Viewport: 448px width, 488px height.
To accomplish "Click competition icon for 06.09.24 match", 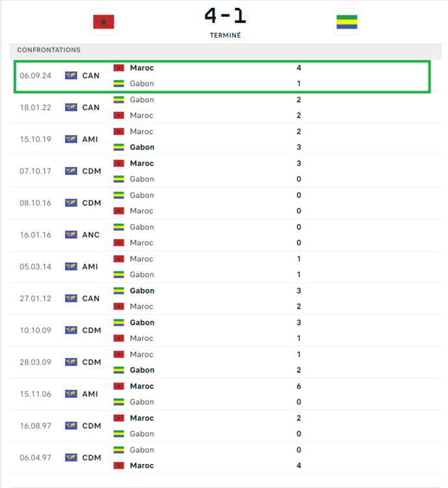I will tap(71, 75).
